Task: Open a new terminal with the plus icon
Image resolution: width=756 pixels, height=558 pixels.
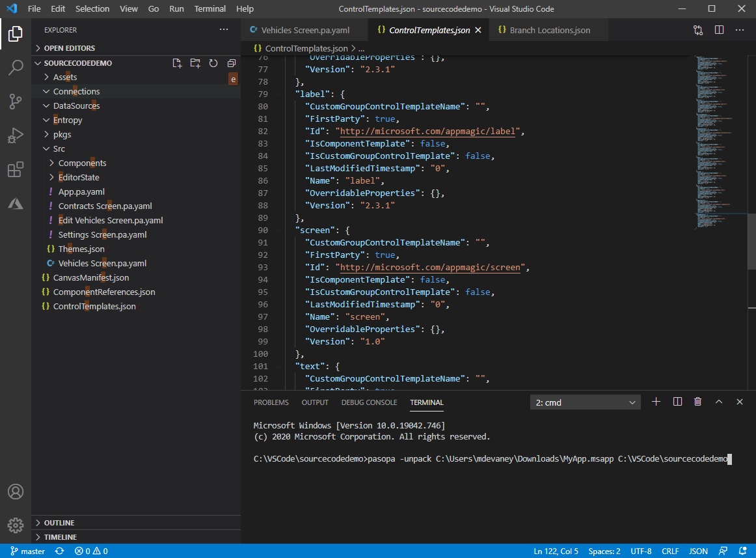Action: [656, 402]
